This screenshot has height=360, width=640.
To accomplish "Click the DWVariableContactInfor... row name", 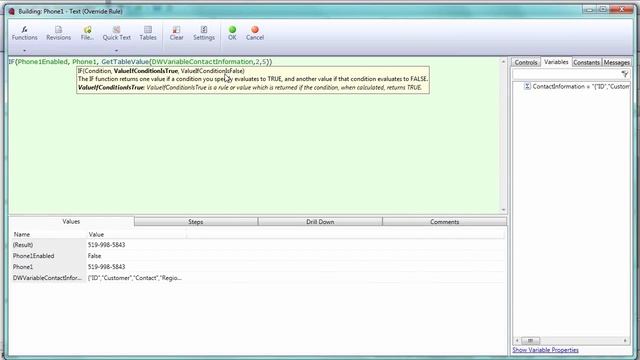I will (x=47, y=278).
